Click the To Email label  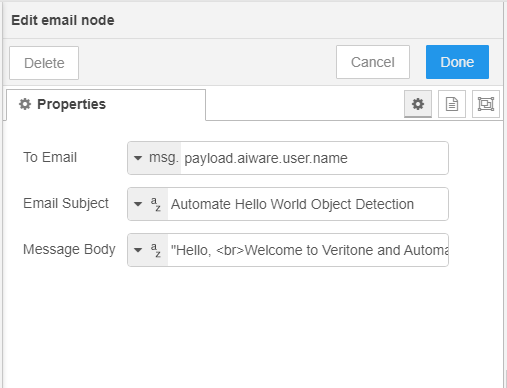click(50, 157)
